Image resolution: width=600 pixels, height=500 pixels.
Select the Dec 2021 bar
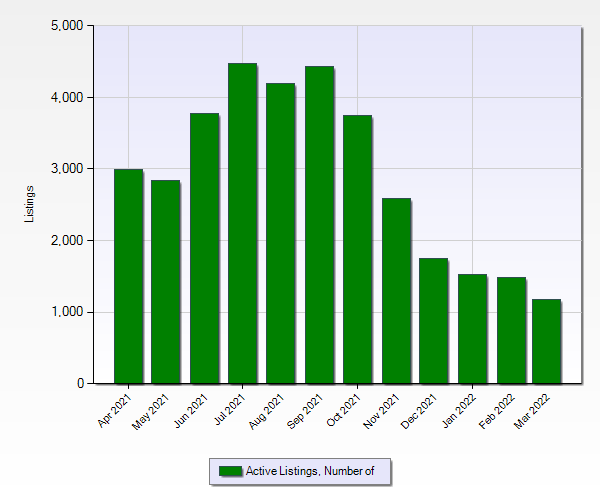(x=433, y=321)
